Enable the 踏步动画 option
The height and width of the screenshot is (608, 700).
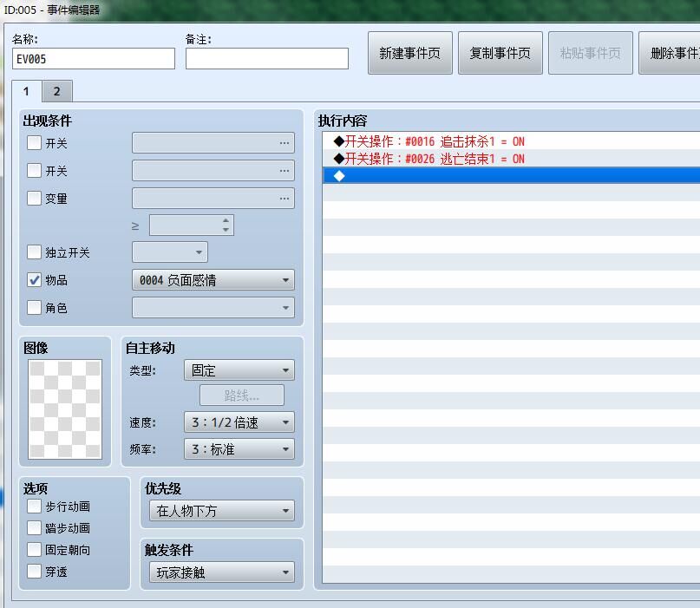(34, 527)
